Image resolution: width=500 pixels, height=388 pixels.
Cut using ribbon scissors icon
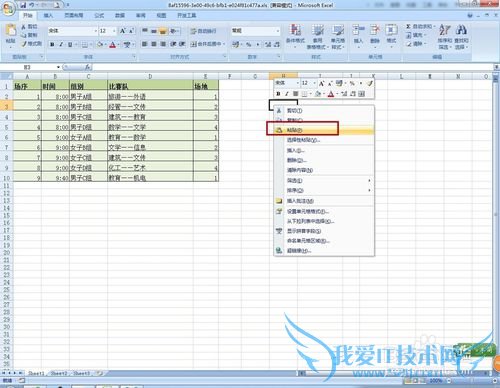(29, 26)
